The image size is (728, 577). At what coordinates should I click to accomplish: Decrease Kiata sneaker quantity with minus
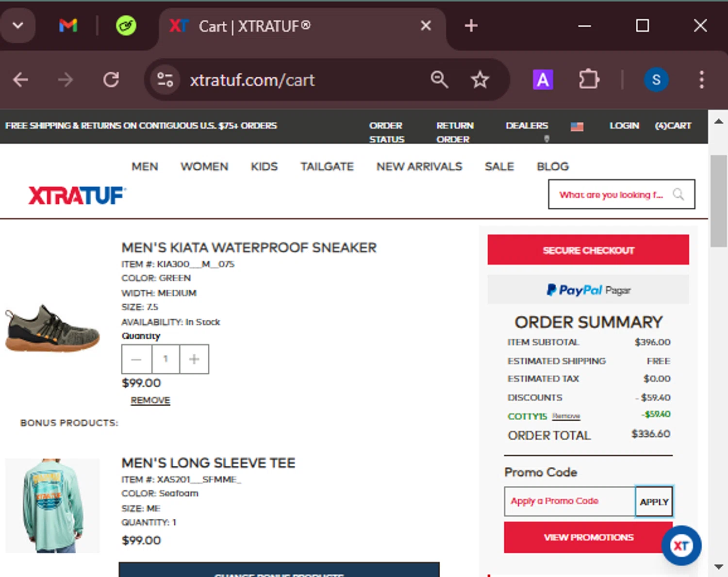click(x=136, y=359)
